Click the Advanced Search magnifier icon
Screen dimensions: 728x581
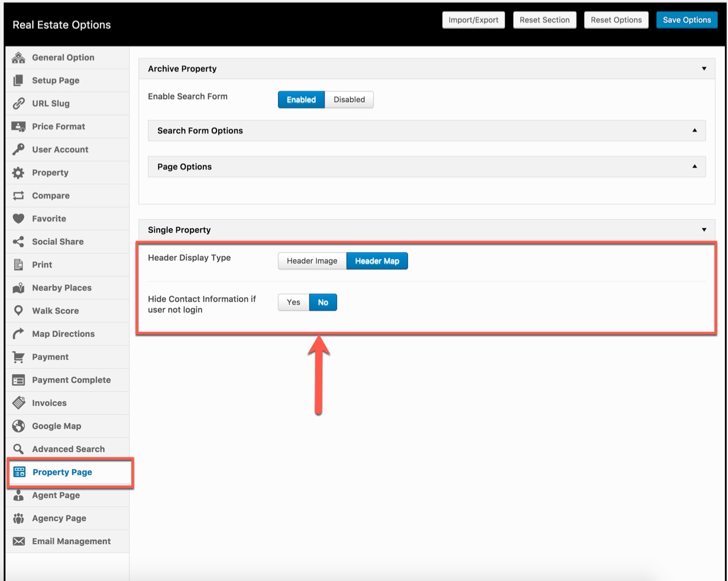tap(18, 449)
